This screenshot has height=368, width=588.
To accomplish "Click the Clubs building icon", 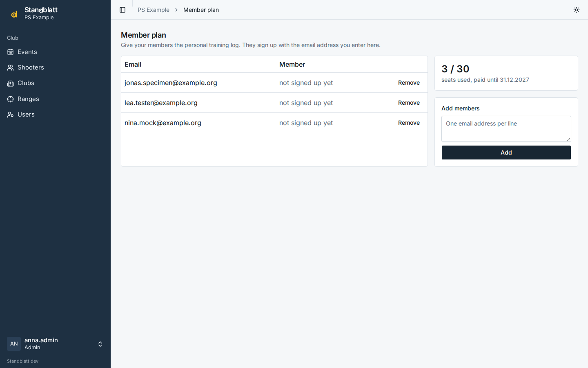I will [11, 83].
